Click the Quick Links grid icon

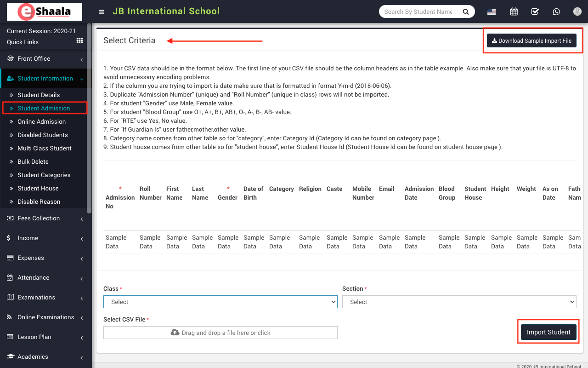pyautogui.click(x=79, y=41)
